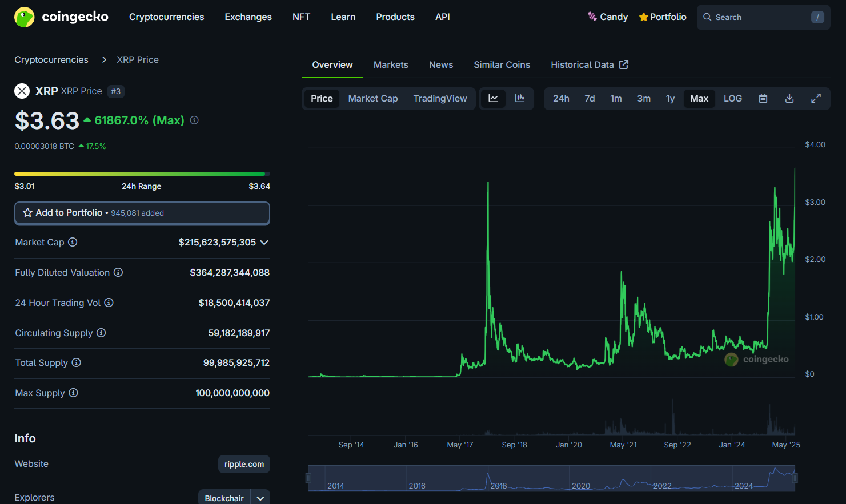Screen dimensions: 846x504
Task: Click the info icon beside the Max percentage
Action: 194,120
